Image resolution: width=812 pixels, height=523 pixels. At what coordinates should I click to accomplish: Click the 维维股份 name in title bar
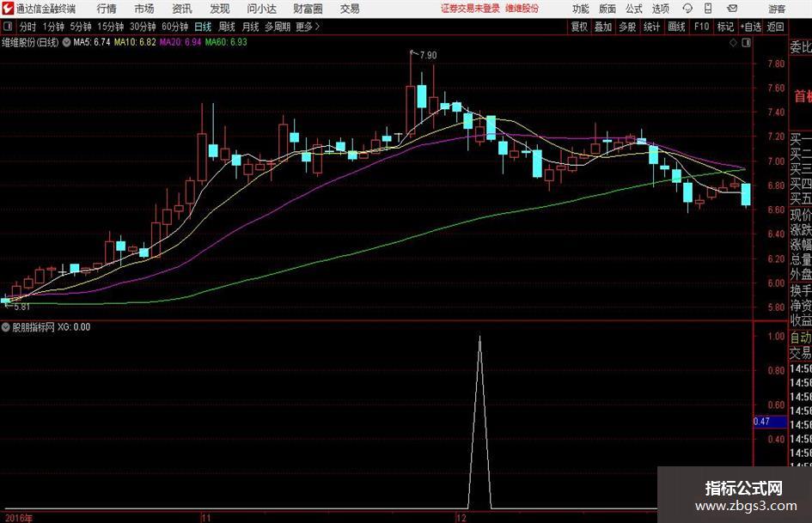tap(522, 9)
